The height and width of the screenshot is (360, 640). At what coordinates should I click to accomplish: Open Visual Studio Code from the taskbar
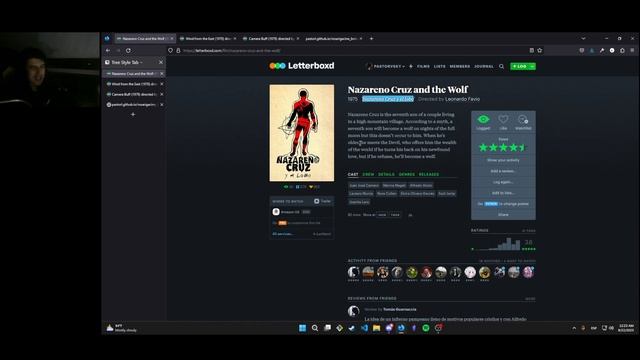click(364, 328)
